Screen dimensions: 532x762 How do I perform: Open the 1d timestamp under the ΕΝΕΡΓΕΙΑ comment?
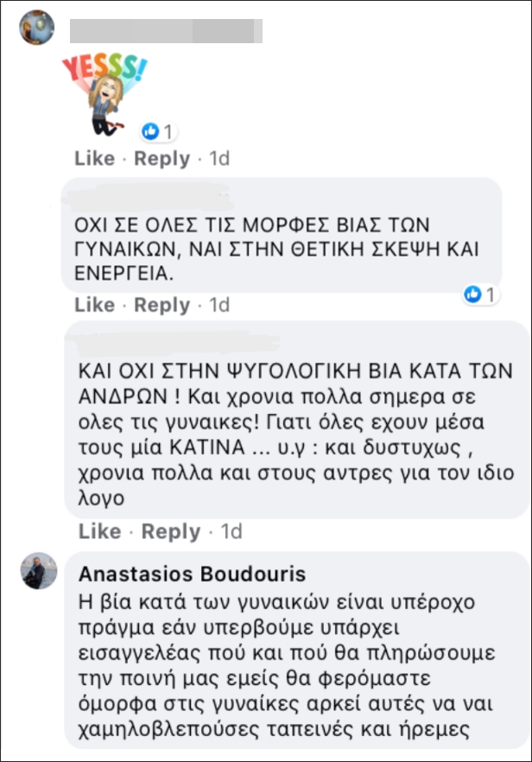219,305
